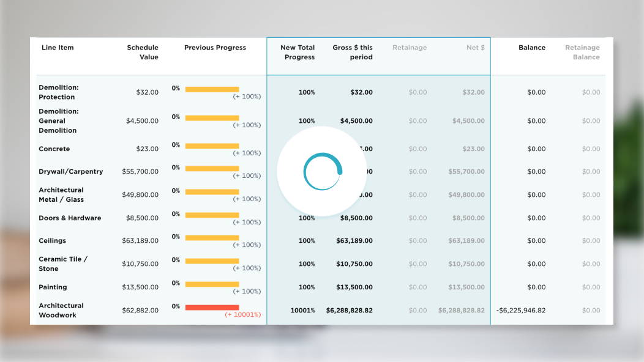Click the Gross $ this period header

353,52
